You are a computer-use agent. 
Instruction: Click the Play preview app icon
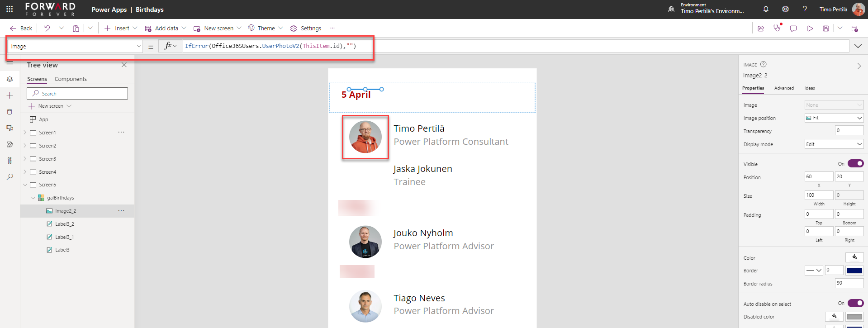[810, 29]
